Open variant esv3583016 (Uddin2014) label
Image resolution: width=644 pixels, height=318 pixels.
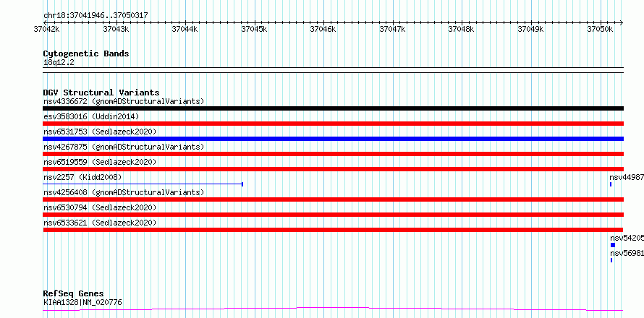tap(91, 116)
